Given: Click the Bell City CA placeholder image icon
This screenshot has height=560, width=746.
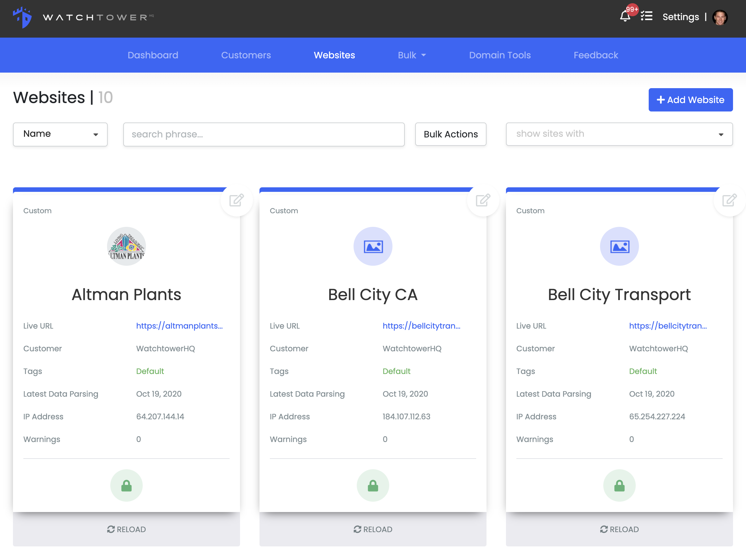Looking at the screenshot, I should click(x=373, y=246).
